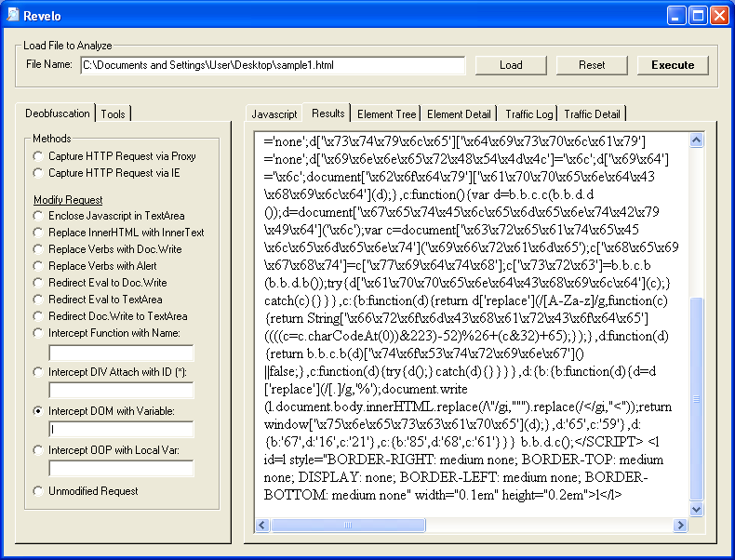This screenshot has height=560, width=735.
Task: Maximize the Revelo window
Action: pyautogui.click(x=697, y=15)
